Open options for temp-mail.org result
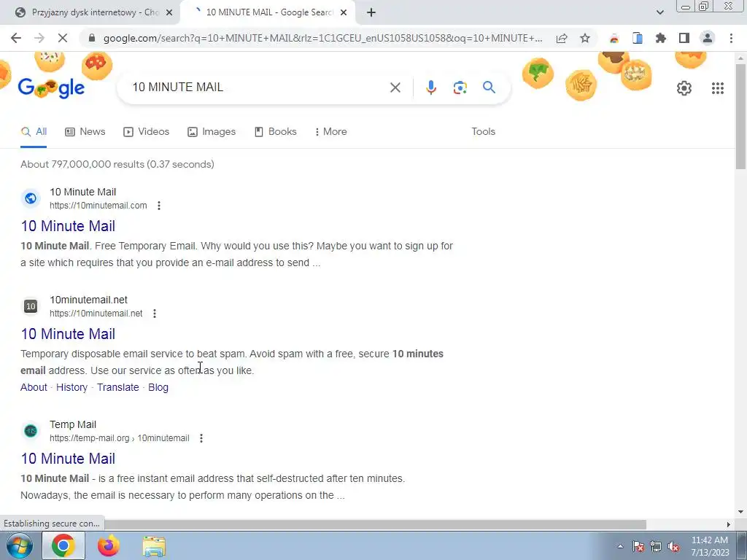This screenshot has width=747, height=560. point(201,438)
